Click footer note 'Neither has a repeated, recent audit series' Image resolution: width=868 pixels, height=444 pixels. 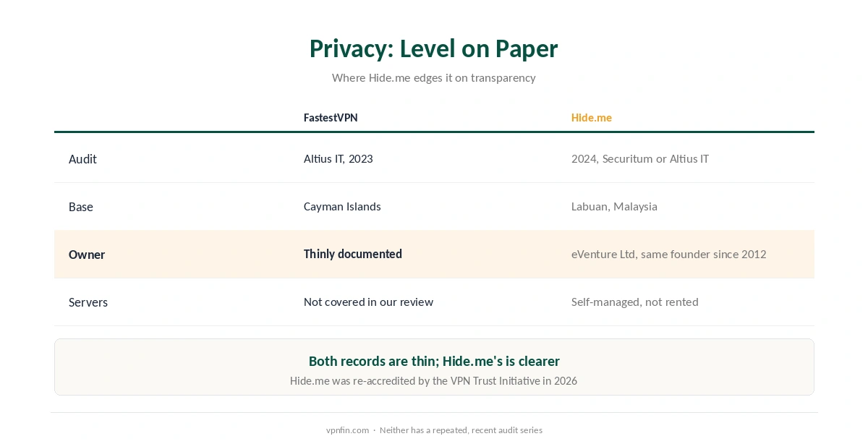coord(461,430)
